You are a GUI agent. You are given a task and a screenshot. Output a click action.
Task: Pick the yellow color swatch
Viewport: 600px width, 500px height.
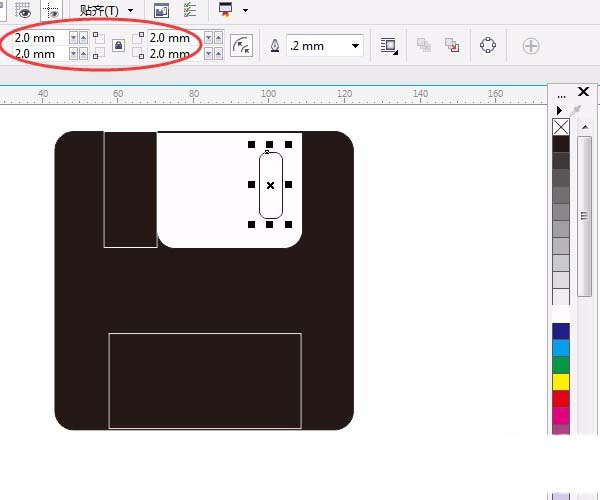(x=561, y=382)
